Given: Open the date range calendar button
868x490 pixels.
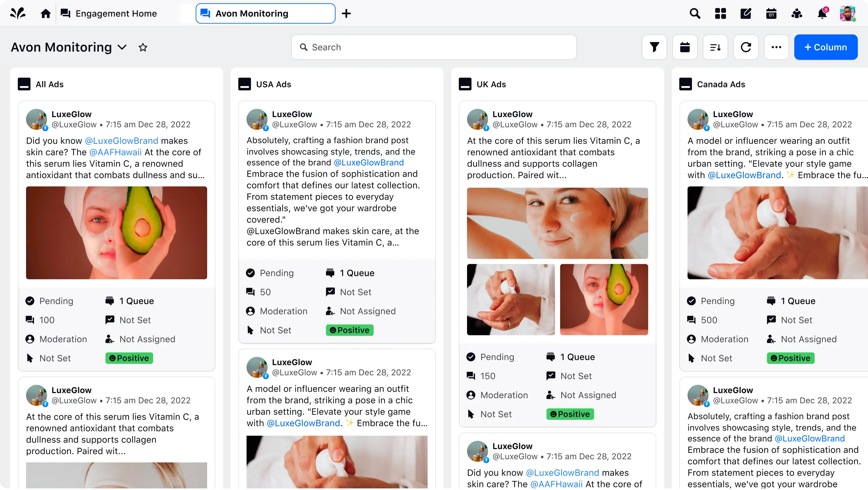Looking at the screenshot, I should click(685, 47).
